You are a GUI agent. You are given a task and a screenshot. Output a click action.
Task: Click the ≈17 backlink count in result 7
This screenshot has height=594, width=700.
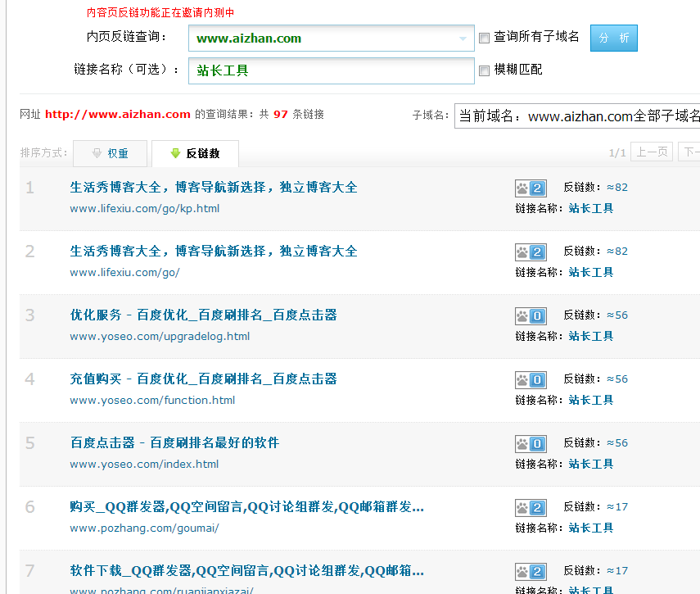click(617, 570)
